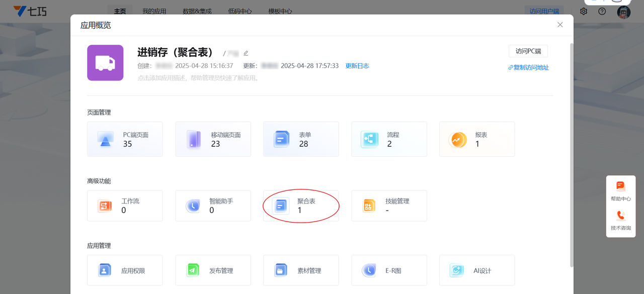Image resolution: width=644 pixels, height=294 pixels.
Task: Open the 表单 forms card
Action: coord(301,139)
